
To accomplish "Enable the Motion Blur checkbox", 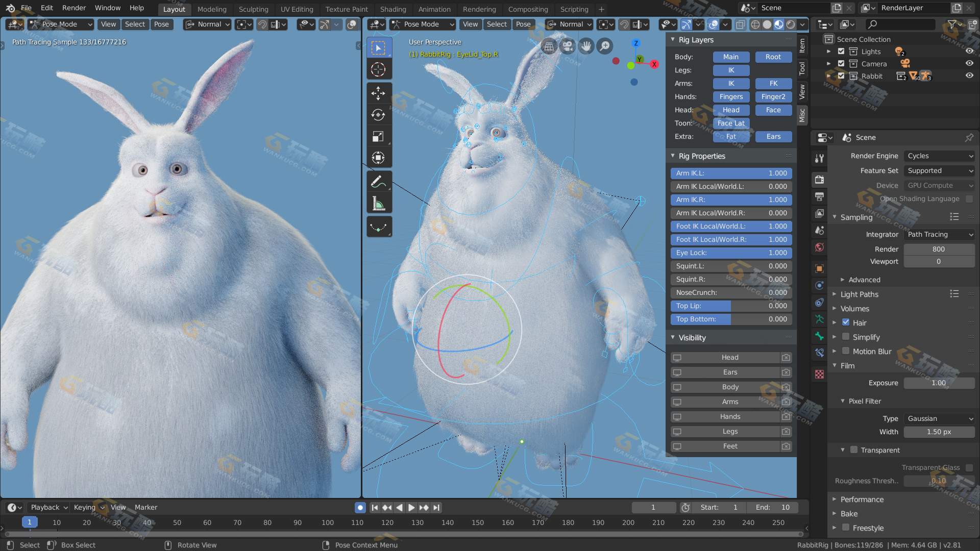I will pyautogui.click(x=846, y=351).
